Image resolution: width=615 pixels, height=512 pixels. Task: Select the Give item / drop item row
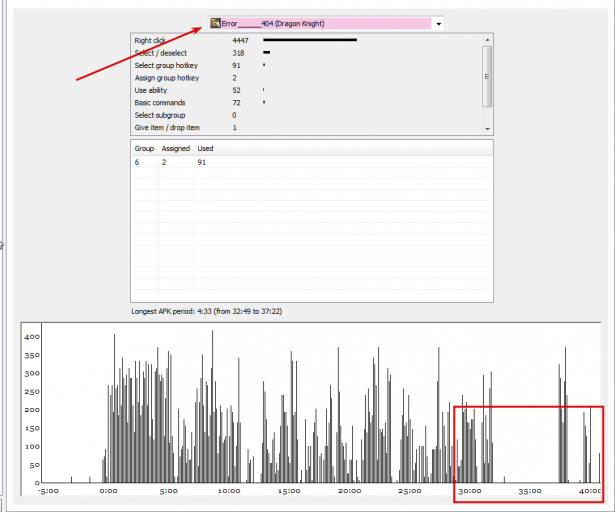pyautogui.click(x=306, y=128)
